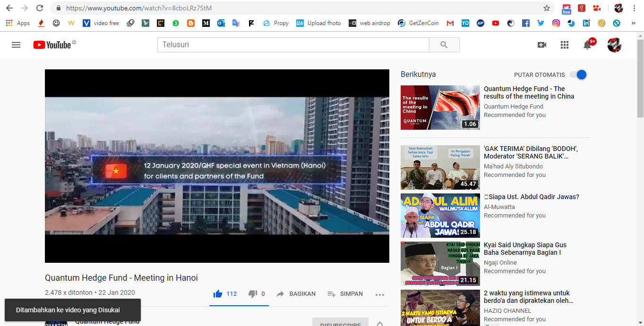Open the yellow W bookmark icon
644x326 pixels.
pos(71,23)
